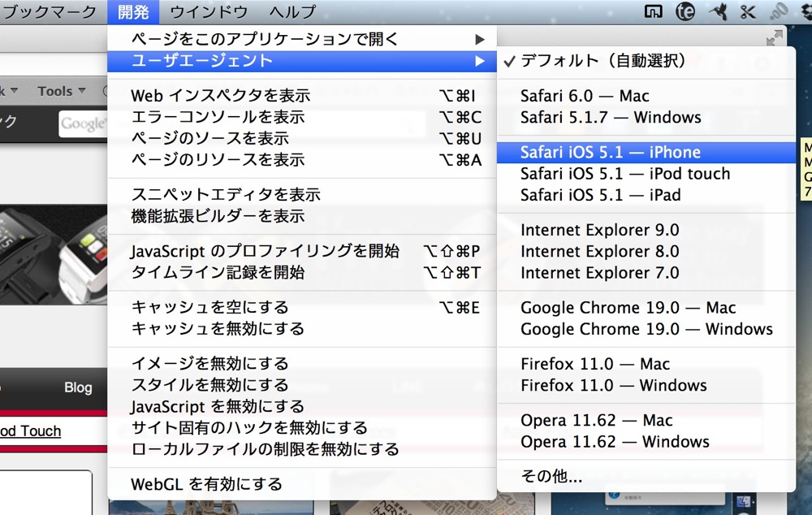Select Firefox 11.0 — Windows
Image resolution: width=812 pixels, height=515 pixels.
point(646,386)
